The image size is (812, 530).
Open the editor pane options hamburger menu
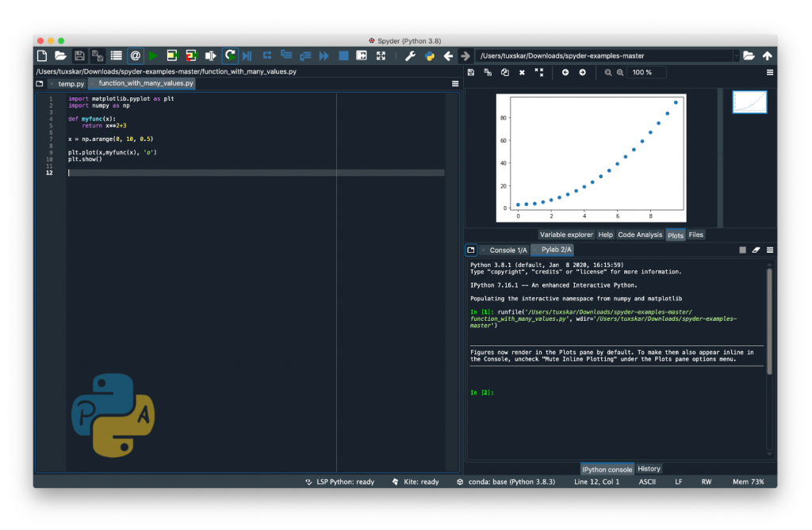455,83
